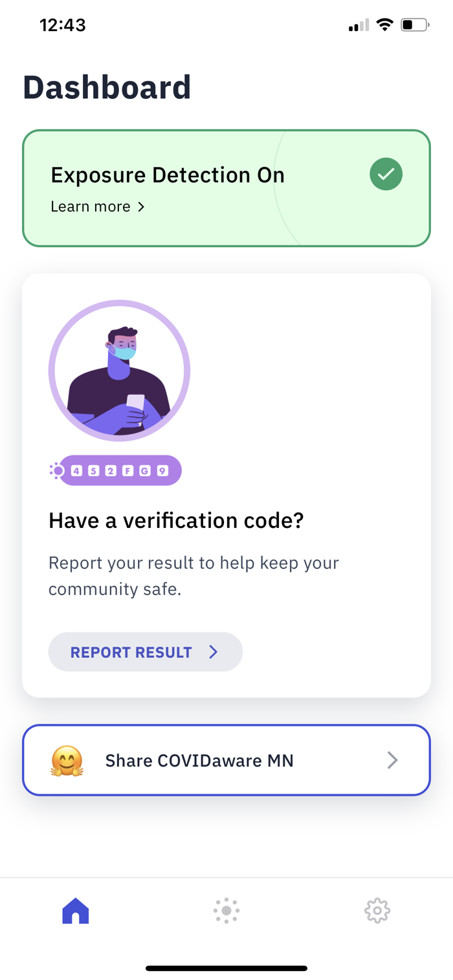Image resolution: width=453 pixels, height=980 pixels.
Task: Click the REPORT RESULT button
Action: [x=146, y=652]
